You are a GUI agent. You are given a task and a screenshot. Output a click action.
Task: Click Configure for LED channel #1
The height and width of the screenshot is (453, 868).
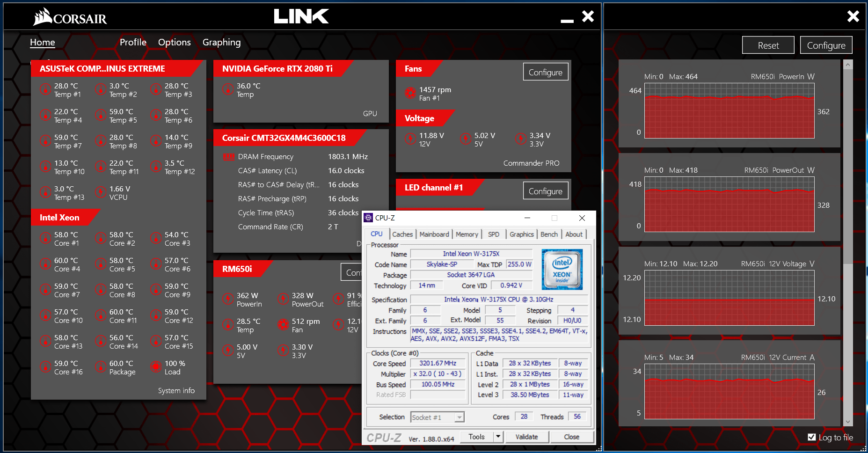click(546, 191)
